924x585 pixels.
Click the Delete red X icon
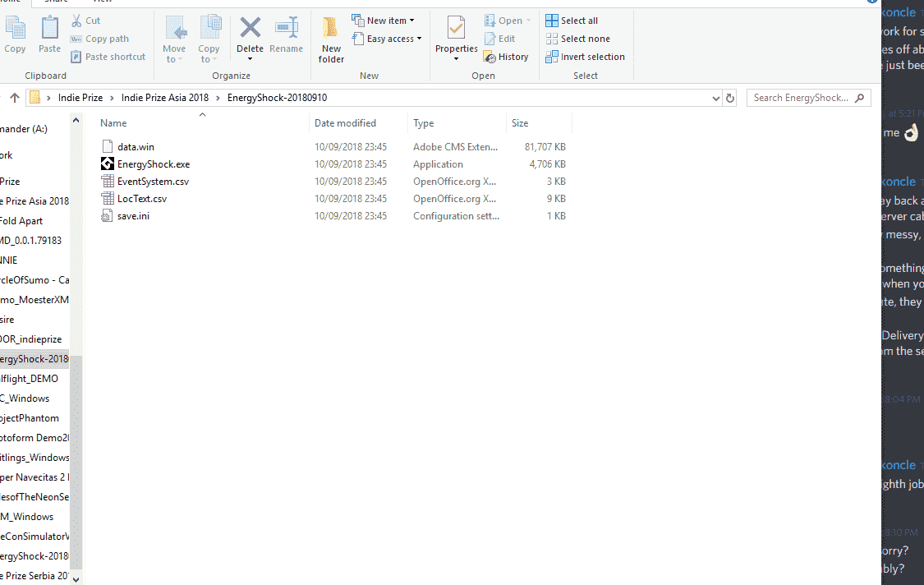(x=250, y=27)
